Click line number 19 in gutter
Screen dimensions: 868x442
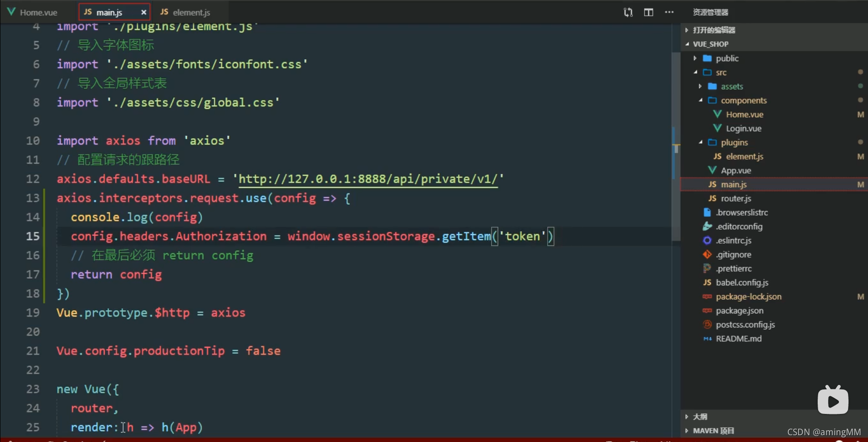click(x=33, y=312)
